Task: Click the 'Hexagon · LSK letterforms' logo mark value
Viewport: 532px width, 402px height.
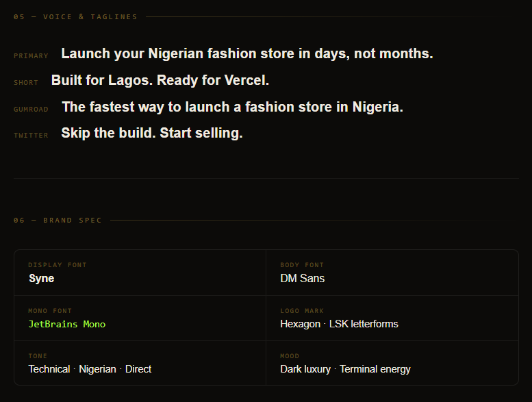Action: pyautogui.click(x=339, y=324)
